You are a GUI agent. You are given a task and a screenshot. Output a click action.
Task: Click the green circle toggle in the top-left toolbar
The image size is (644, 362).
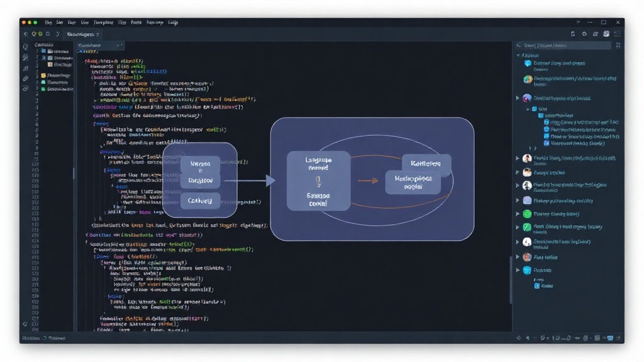pyautogui.click(x=40, y=34)
